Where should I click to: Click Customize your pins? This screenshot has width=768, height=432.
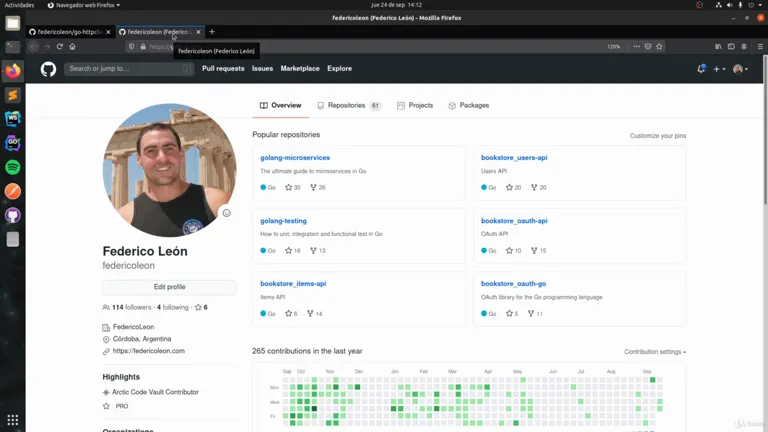pyautogui.click(x=658, y=136)
